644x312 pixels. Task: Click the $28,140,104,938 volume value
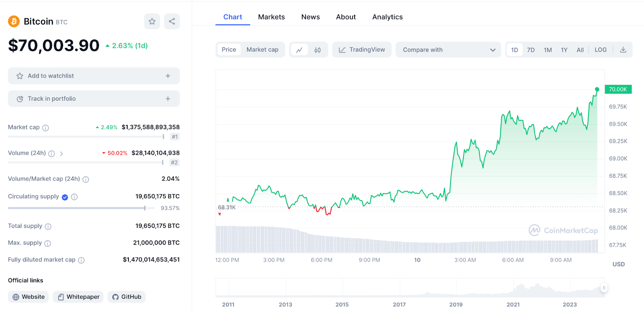[155, 153]
